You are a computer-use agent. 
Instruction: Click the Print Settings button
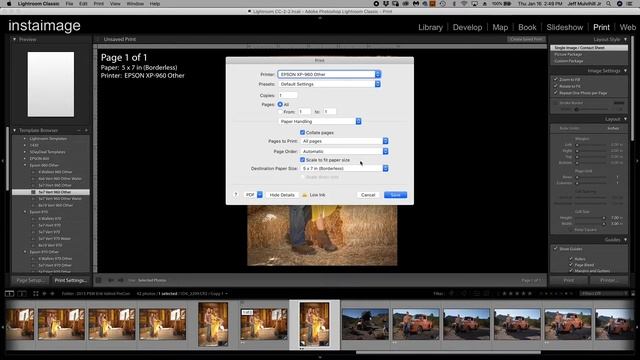(x=71, y=280)
